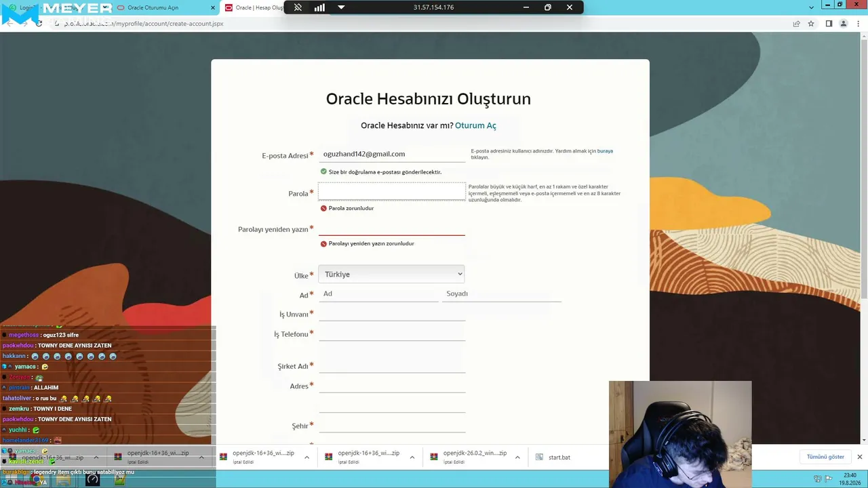Click the Tümünü göster button

pyautogui.click(x=825, y=457)
